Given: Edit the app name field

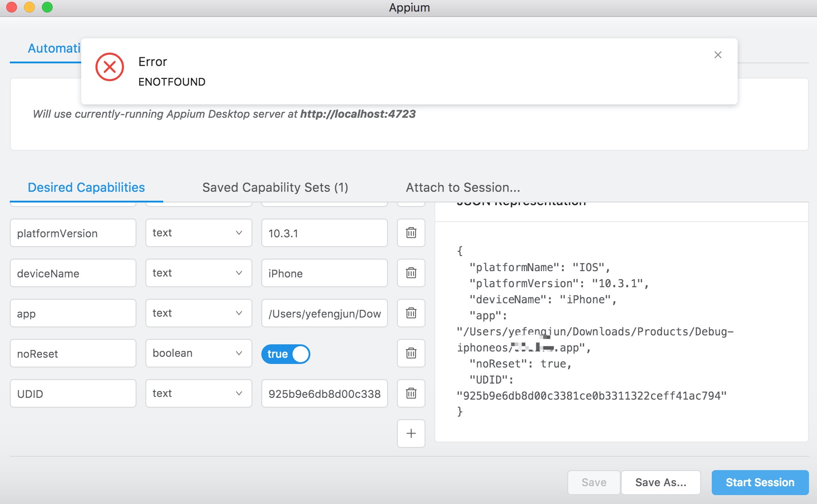Looking at the screenshot, I should (73, 313).
